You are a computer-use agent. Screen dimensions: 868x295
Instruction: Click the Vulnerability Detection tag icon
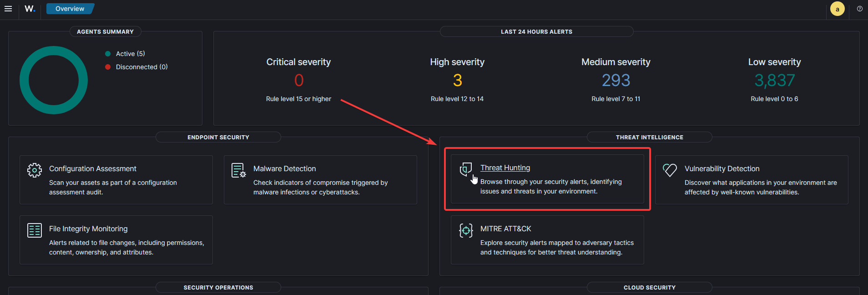(669, 170)
